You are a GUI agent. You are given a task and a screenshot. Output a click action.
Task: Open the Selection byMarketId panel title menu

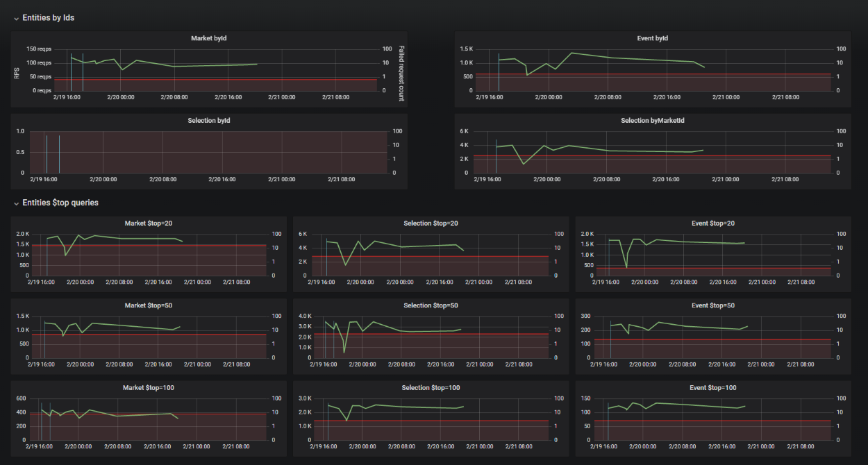tap(652, 121)
